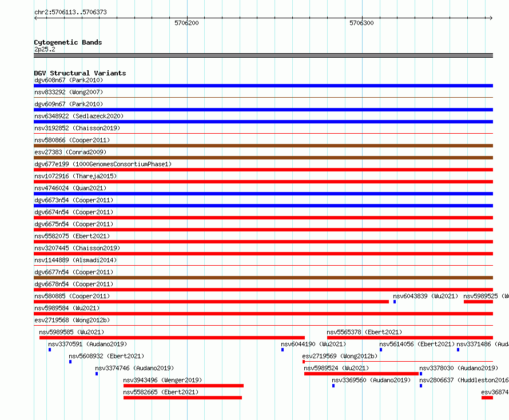Click the right arrow of the ruler
Image resolution: width=509 pixels, height=420 pixels.
491,18
